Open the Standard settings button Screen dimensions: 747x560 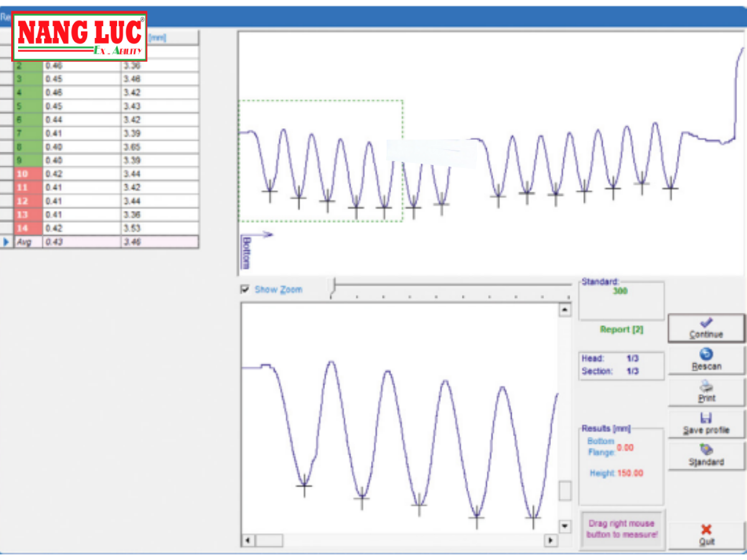pyautogui.click(x=706, y=455)
